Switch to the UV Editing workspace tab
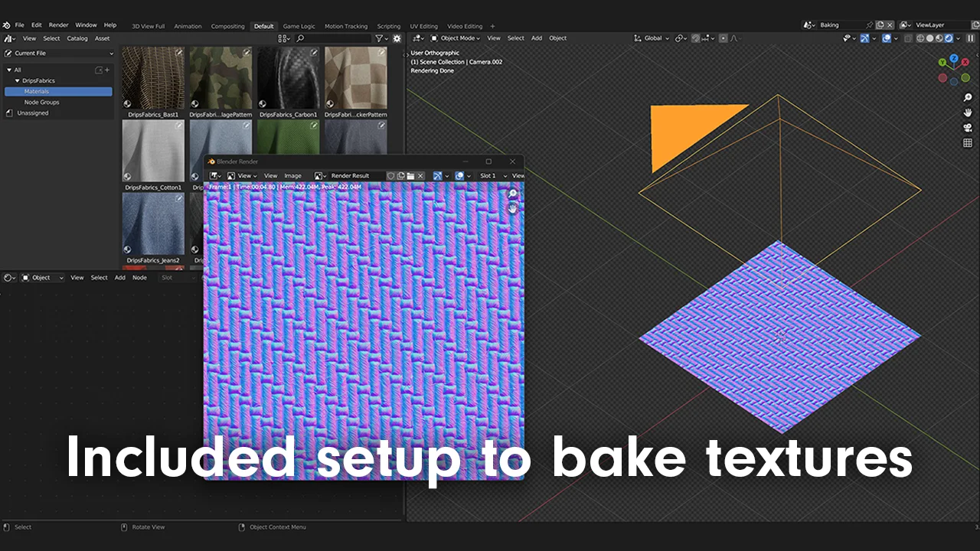The height and width of the screenshot is (551, 980). click(423, 25)
